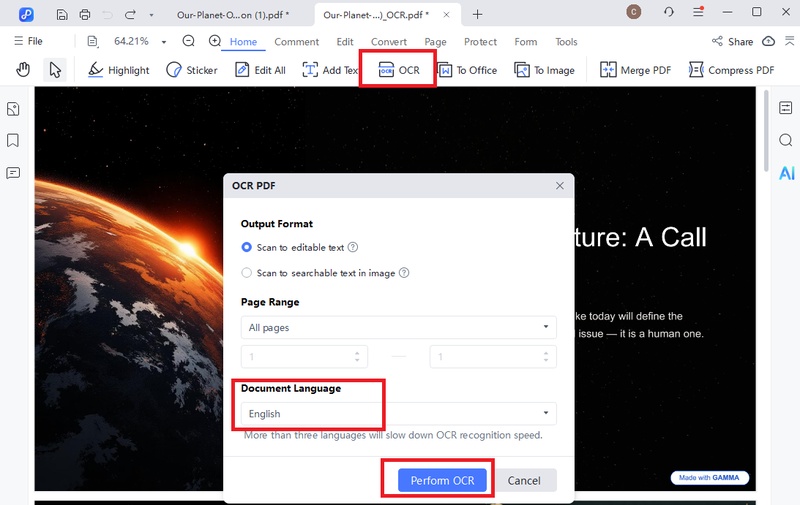800x505 pixels.
Task: Select the Form ribbon tab
Action: pyautogui.click(x=526, y=42)
